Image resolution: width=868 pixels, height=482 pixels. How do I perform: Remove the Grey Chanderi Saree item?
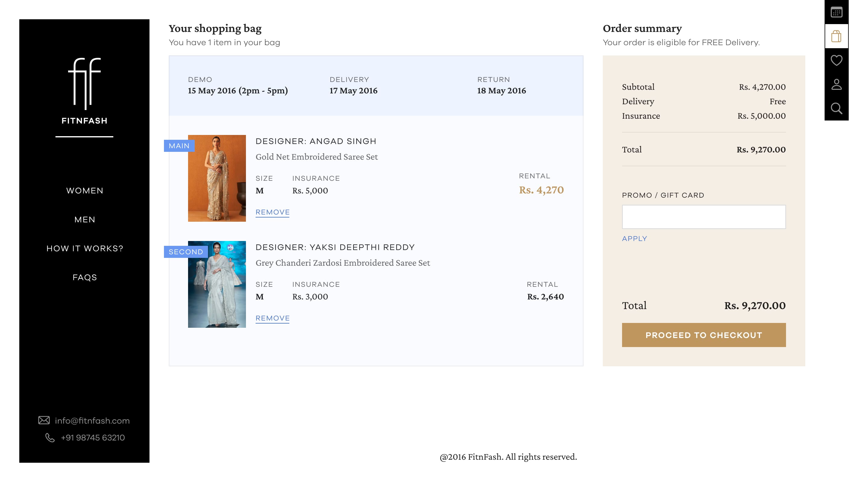click(272, 318)
